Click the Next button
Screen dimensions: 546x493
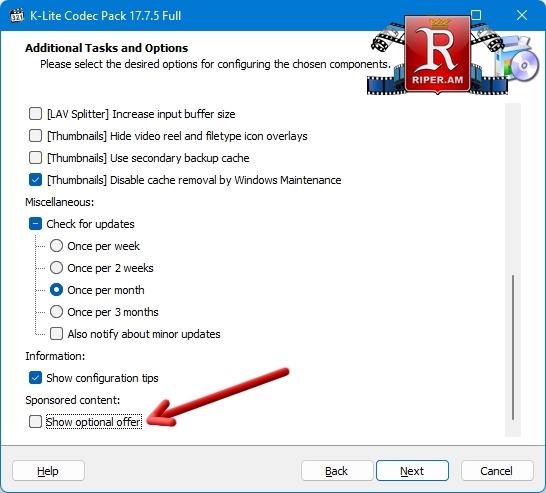412,471
